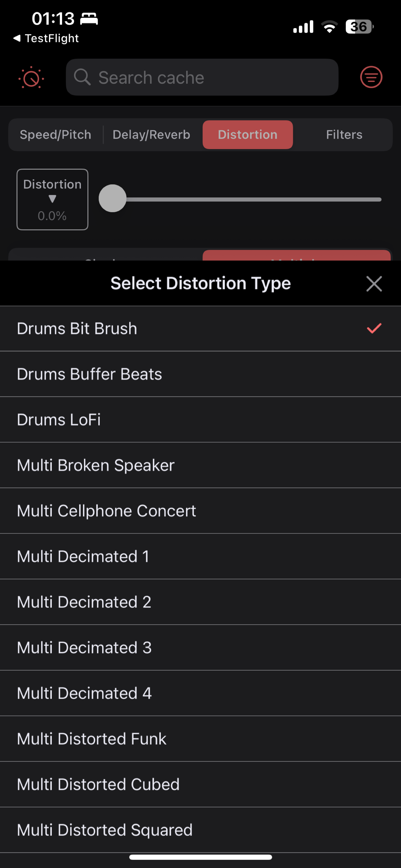Select Drums Bit Brush distortion type

click(x=200, y=328)
